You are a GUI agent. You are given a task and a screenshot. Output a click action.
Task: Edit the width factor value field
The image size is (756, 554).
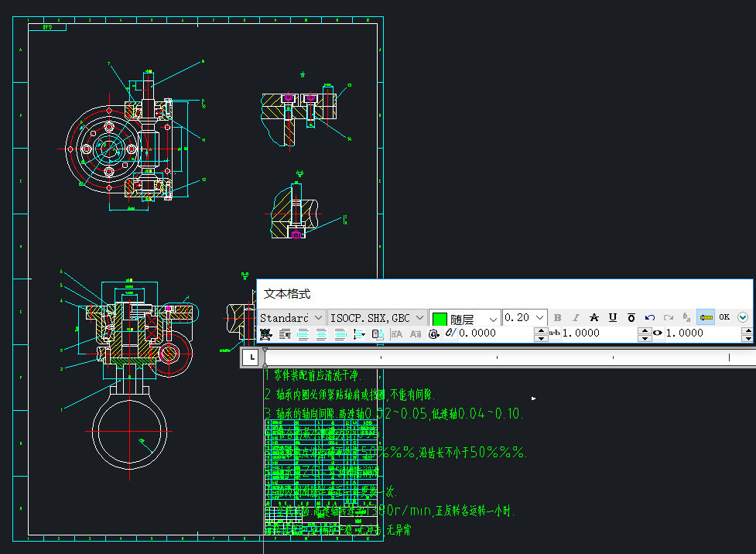pos(703,333)
